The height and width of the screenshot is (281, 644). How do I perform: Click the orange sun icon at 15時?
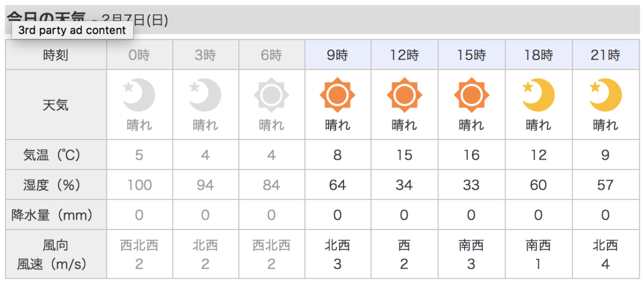(471, 95)
